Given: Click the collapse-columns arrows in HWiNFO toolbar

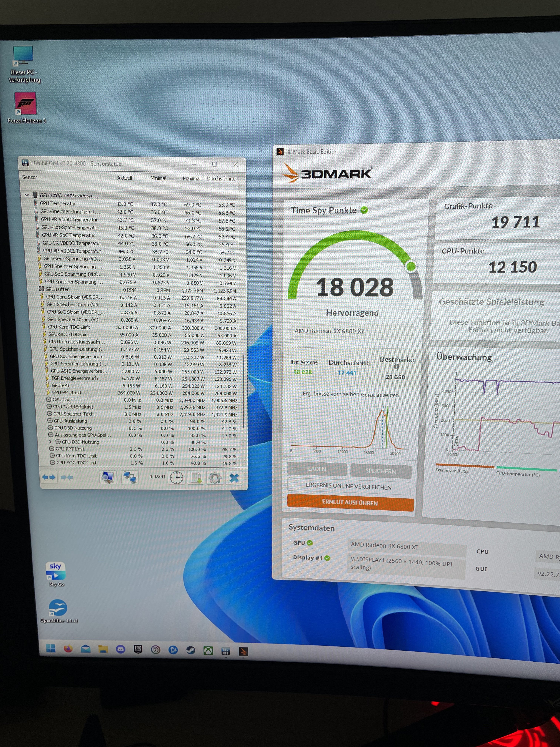Looking at the screenshot, I should 66,477.
